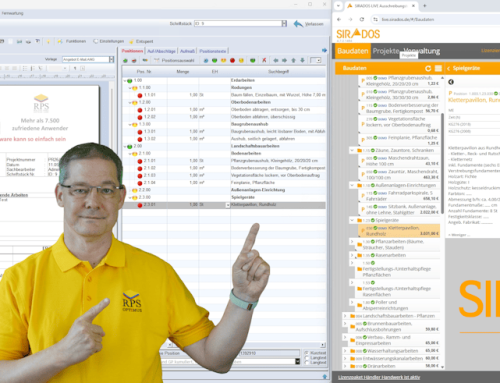Viewport: 500px width, 383px height.
Task: Click the refresh icon in Baudaten header
Action: pos(428,68)
